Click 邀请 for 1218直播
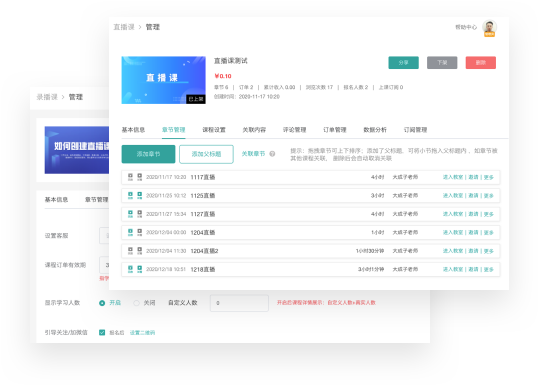This screenshot has height=386, width=539. point(473,269)
